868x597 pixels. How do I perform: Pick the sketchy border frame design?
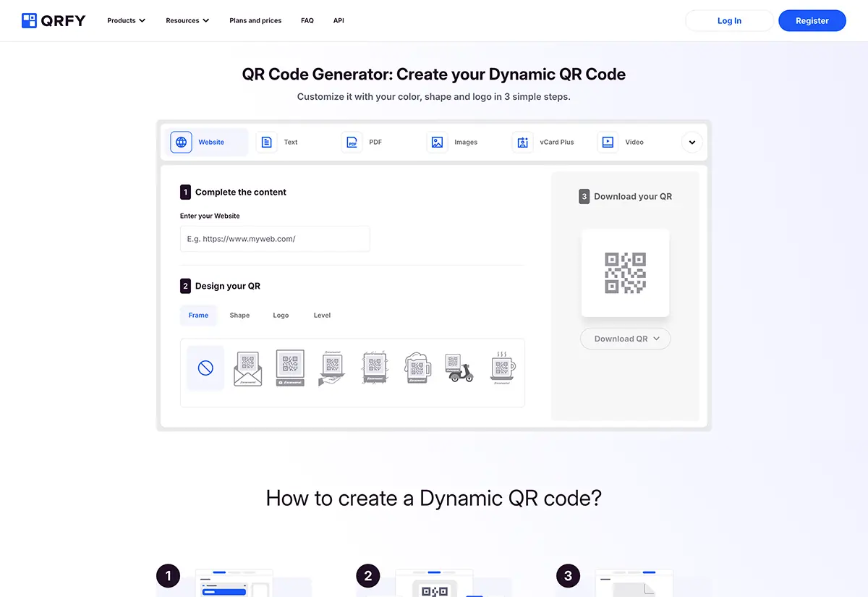375,368
